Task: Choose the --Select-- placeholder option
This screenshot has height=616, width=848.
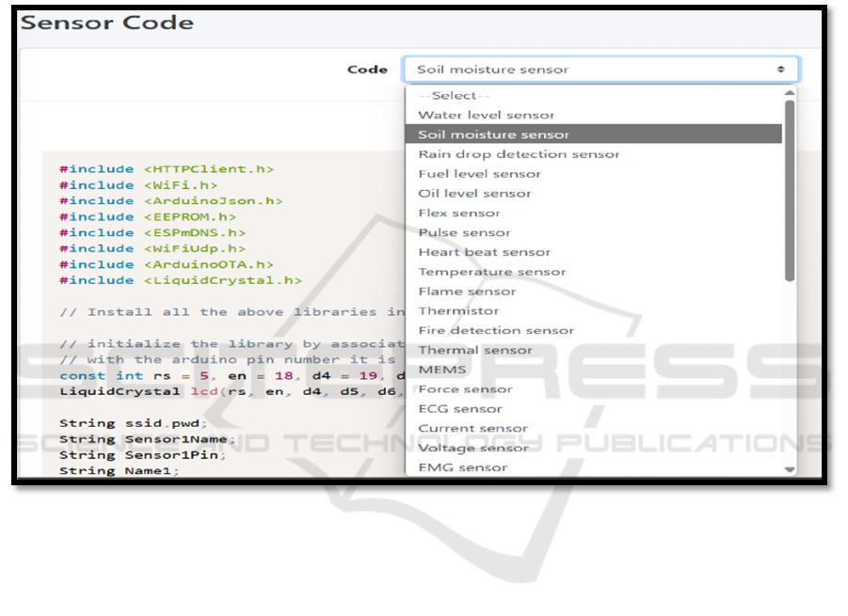Action: (x=454, y=96)
